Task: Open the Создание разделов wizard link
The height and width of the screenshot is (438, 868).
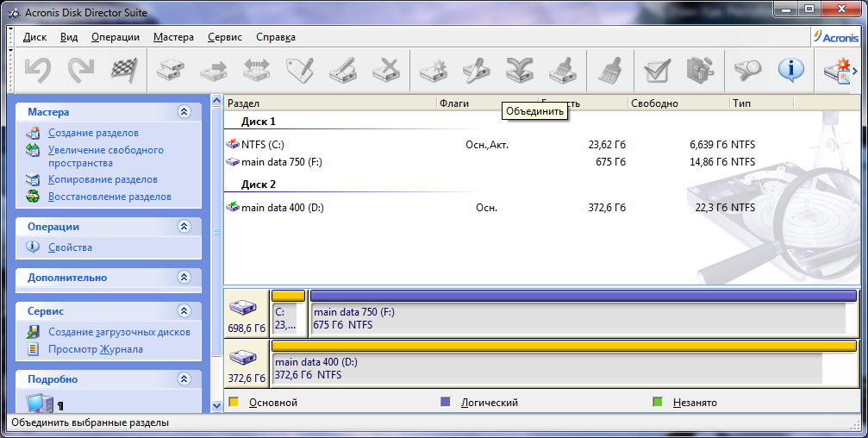Action: click(x=93, y=133)
